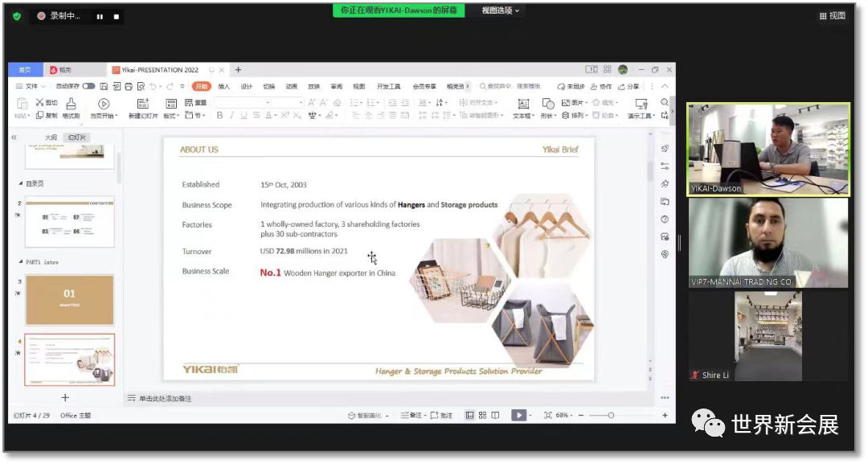Image resolution: width=868 pixels, height=464 pixels.
Task: Toggle the auto-save (自动保存) switch
Action: pos(88,86)
